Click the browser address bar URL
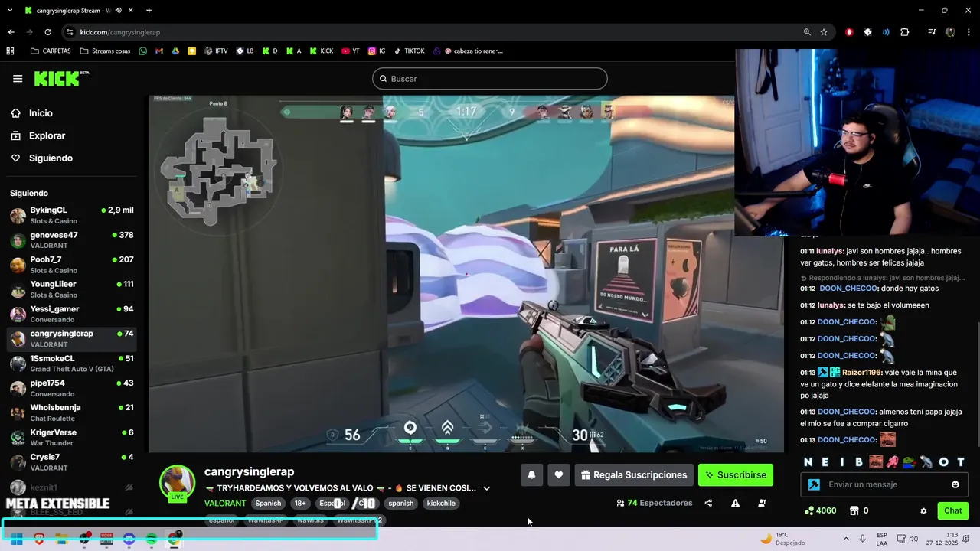 click(120, 32)
